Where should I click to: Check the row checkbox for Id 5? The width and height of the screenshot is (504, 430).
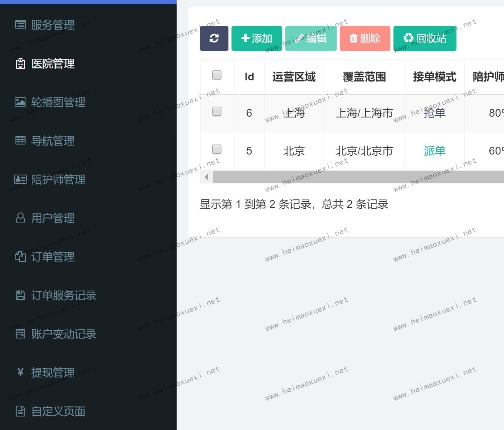[x=217, y=149]
